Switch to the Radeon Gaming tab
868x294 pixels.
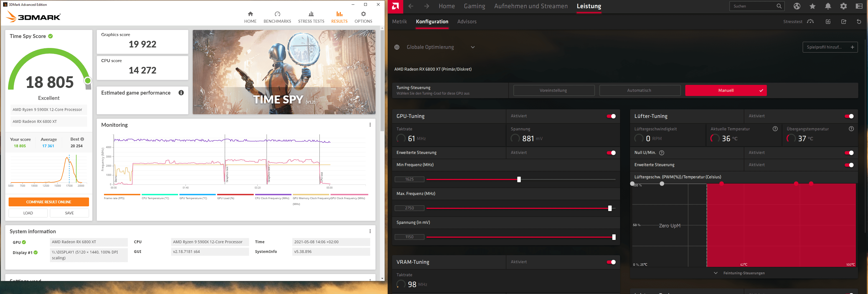tap(474, 6)
